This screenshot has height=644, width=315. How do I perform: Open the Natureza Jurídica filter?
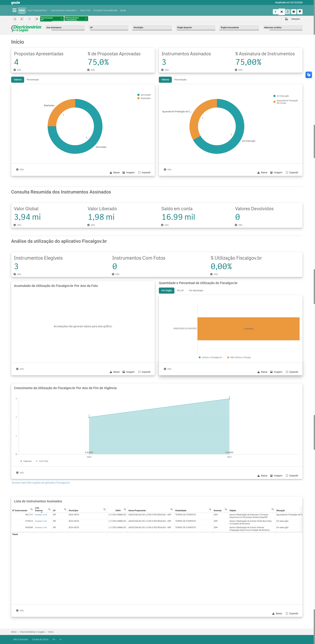(x=283, y=28)
